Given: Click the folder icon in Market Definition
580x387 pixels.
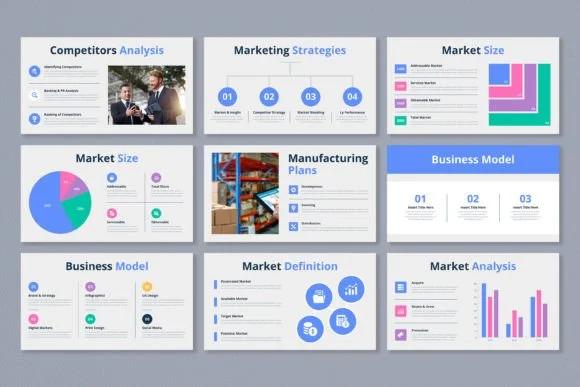Looking at the screenshot, I should (x=319, y=297).
